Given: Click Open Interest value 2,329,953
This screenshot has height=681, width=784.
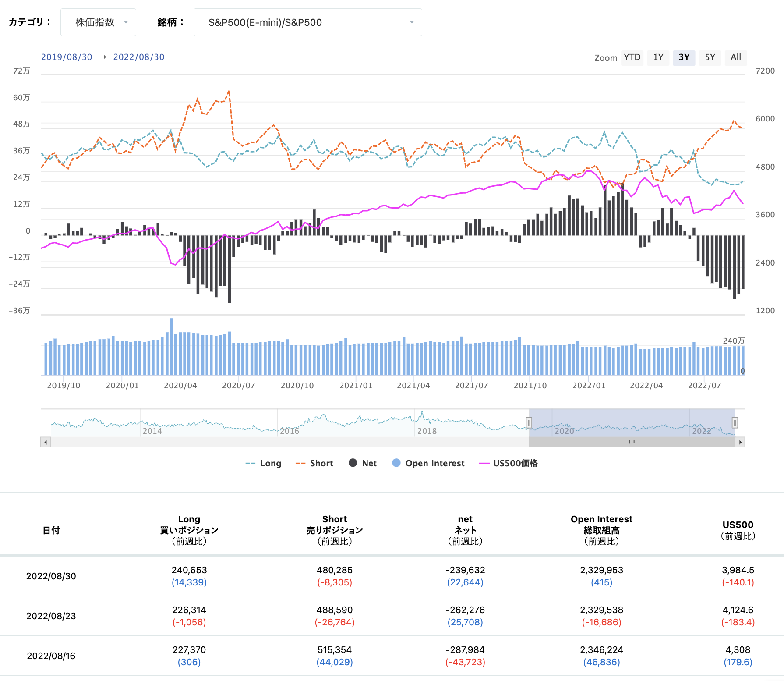Looking at the screenshot, I should (602, 570).
